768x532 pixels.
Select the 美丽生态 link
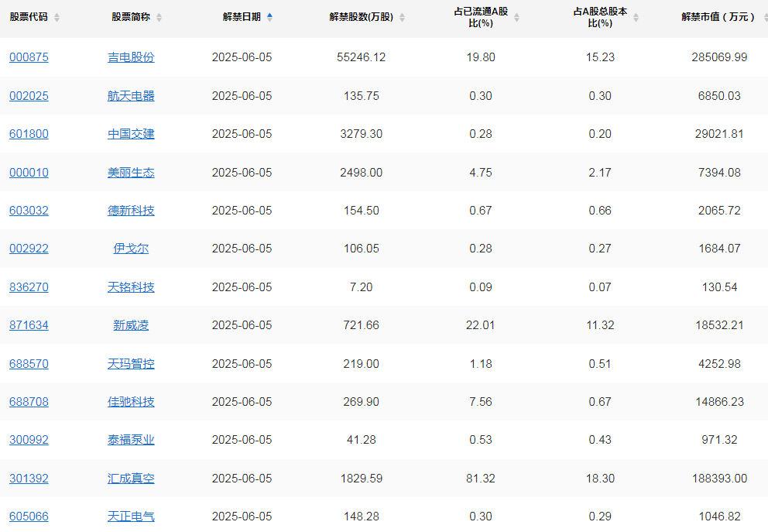(131, 173)
